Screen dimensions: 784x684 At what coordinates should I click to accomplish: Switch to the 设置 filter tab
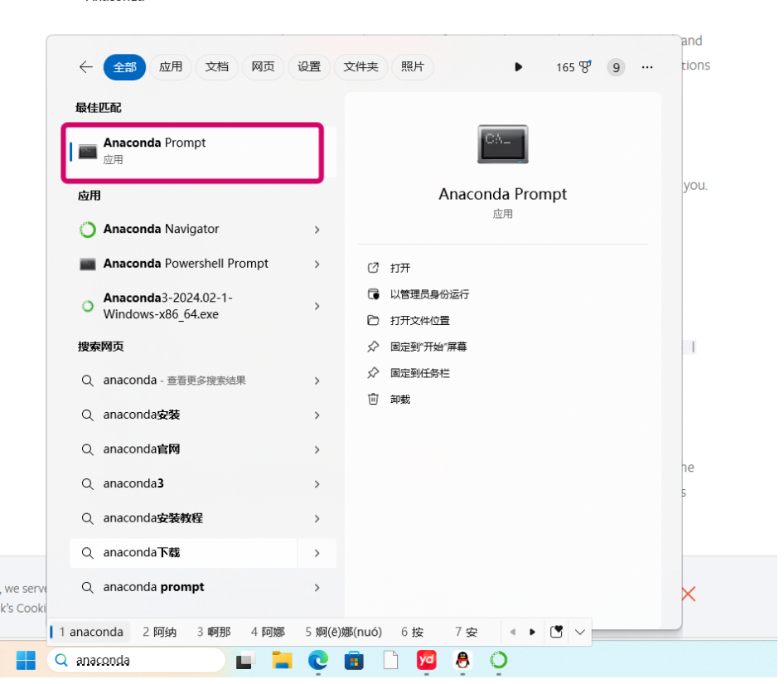click(309, 67)
